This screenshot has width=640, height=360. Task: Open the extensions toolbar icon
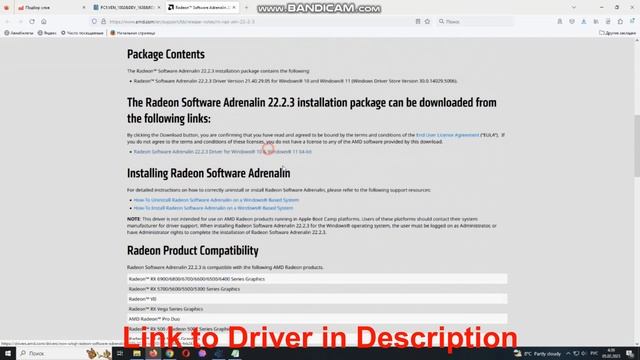[620, 21]
